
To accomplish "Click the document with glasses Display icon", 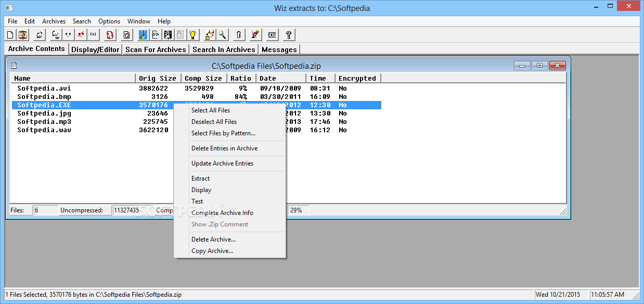I will click(x=155, y=35).
